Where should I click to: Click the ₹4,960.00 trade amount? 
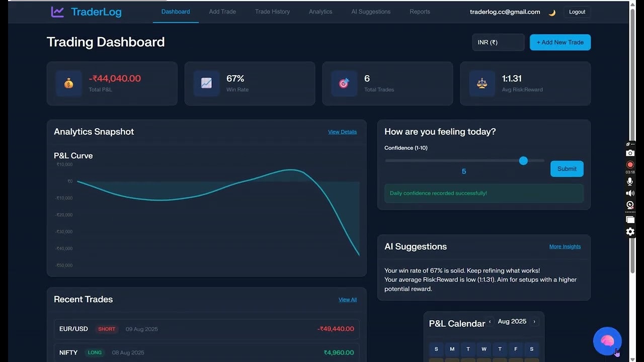pos(339,352)
